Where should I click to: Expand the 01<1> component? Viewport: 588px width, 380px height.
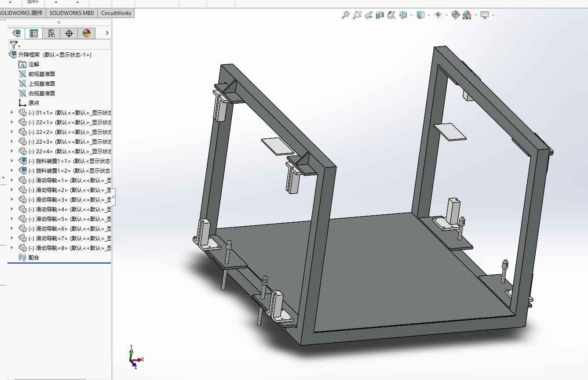click(12, 112)
